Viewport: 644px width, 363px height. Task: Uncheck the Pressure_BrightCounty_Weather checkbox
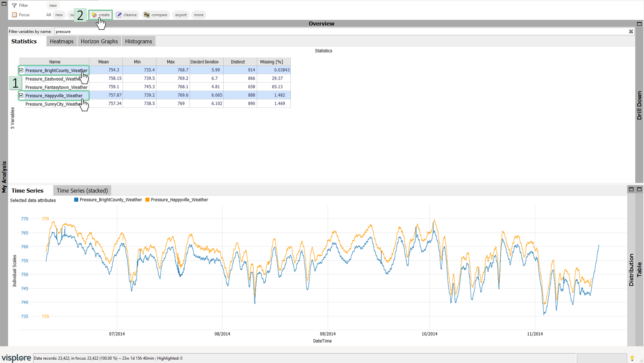tap(21, 70)
